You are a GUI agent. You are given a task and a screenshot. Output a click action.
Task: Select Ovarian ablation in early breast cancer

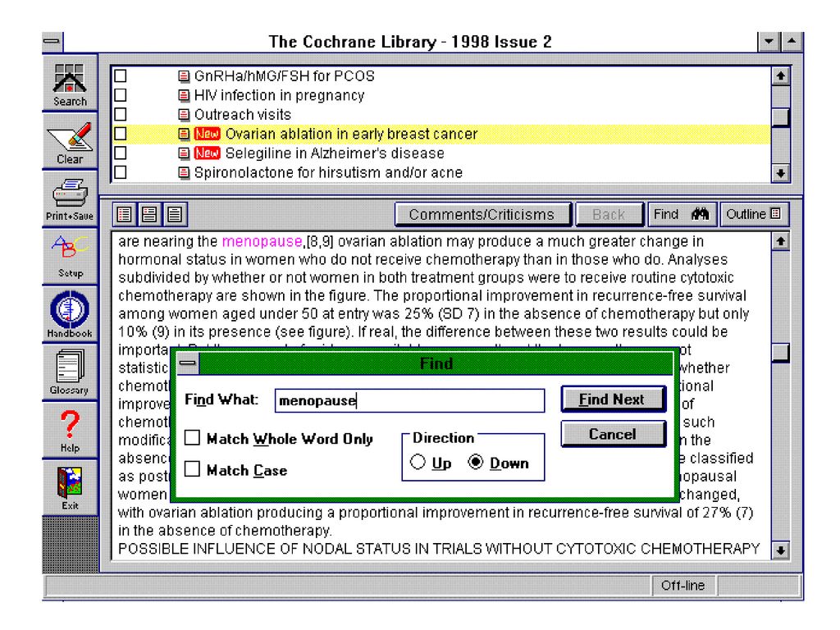click(351, 134)
